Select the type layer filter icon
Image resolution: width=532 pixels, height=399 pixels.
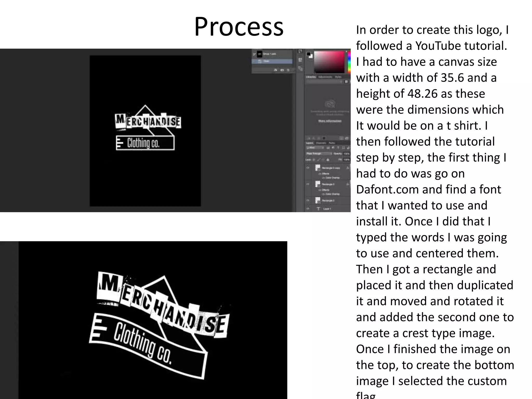[338, 148]
